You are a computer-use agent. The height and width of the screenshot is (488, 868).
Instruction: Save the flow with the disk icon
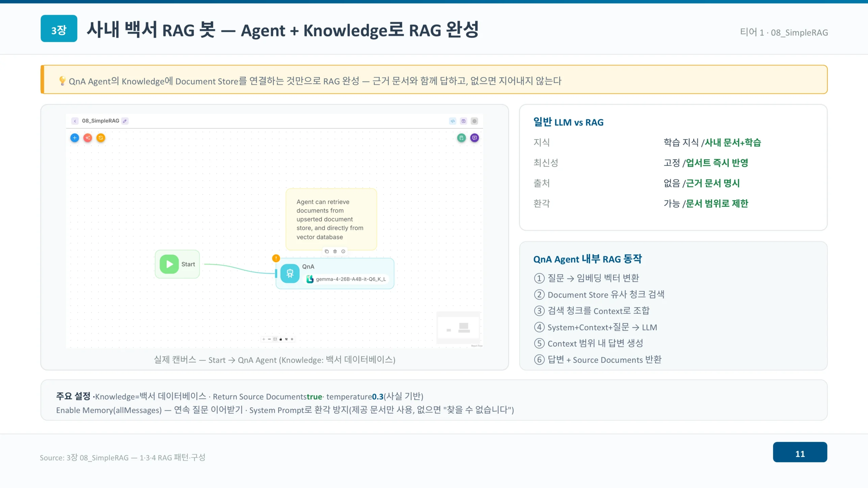tap(463, 121)
